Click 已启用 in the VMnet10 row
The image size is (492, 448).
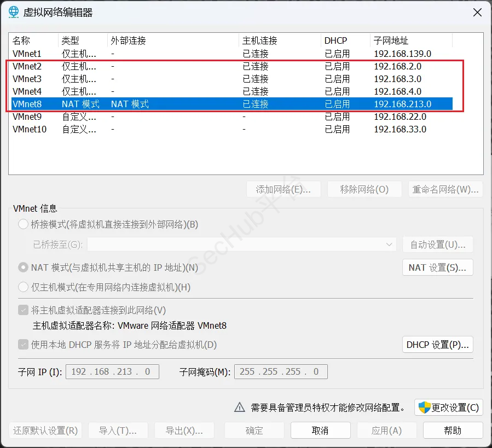point(337,129)
